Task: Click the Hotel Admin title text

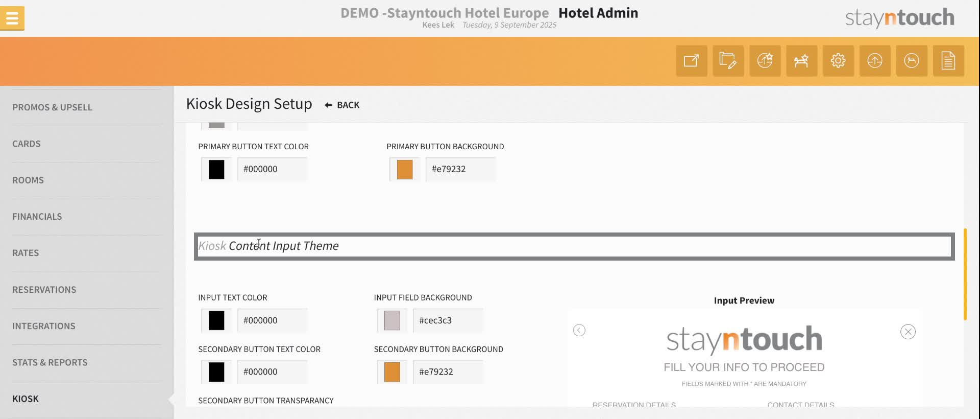Action: [598, 13]
